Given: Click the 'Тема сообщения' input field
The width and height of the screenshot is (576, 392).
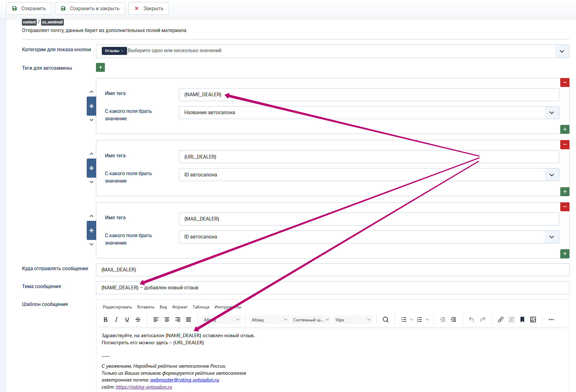Looking at the screenshot, I should click(x=333, y=287).
